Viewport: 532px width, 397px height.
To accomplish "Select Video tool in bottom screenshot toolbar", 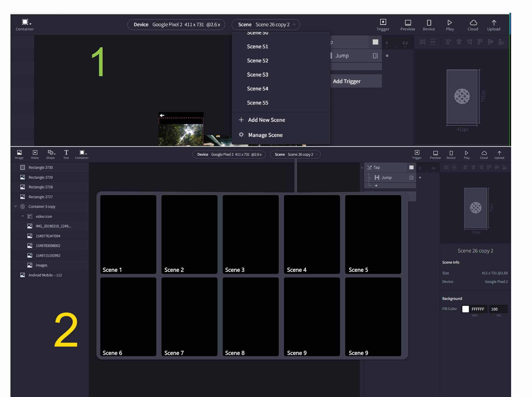I will (35, 154).
